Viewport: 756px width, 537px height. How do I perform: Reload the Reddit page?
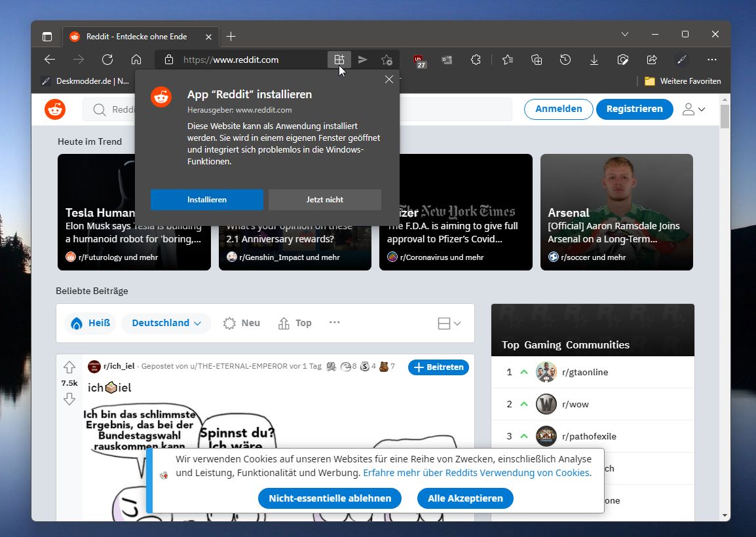(x=107, y=60)
